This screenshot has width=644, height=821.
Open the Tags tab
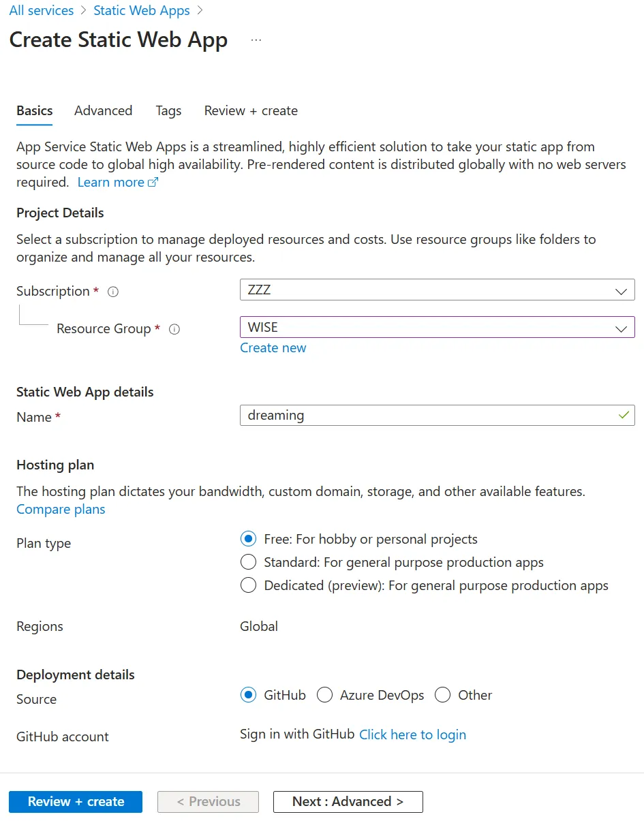(x=168, y=110)
